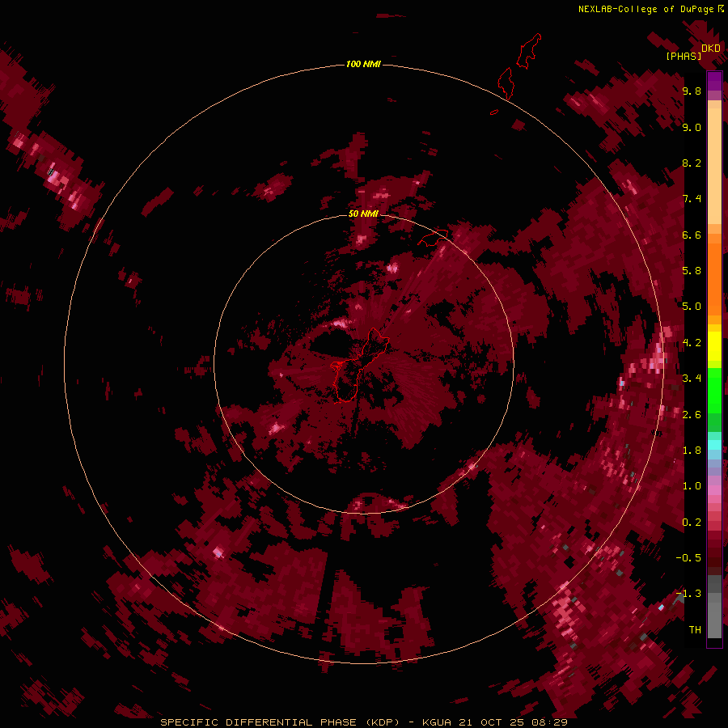Pick the cyan segment of the color bar
728x728 pixels.
point(714,445)
